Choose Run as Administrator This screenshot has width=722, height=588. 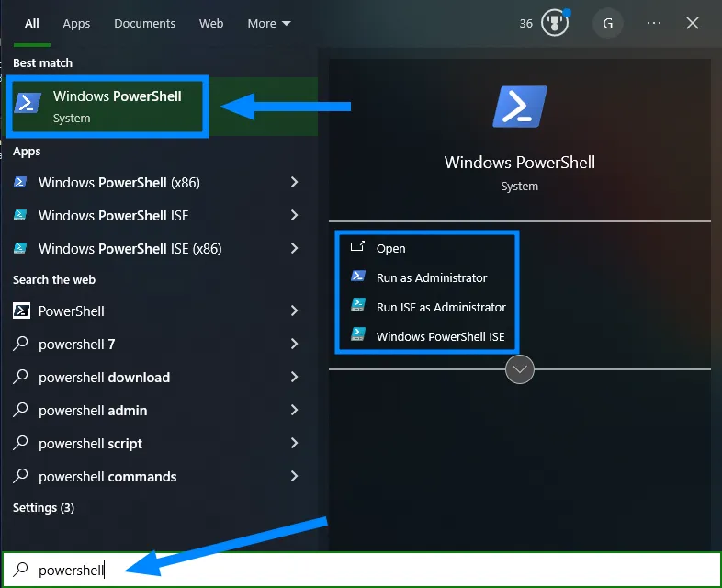[x=432, y=278]
